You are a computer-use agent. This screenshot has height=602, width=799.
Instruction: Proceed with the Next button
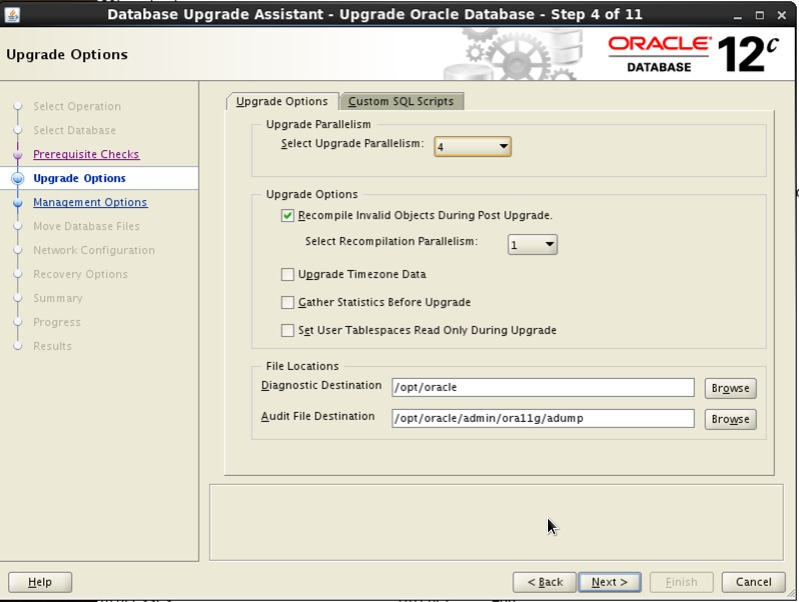pyautogui.click(x=609, y=582)
